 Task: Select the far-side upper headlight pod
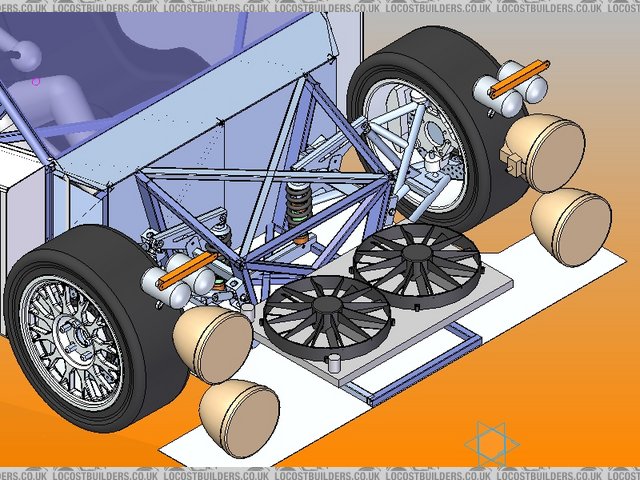point(543,153)
